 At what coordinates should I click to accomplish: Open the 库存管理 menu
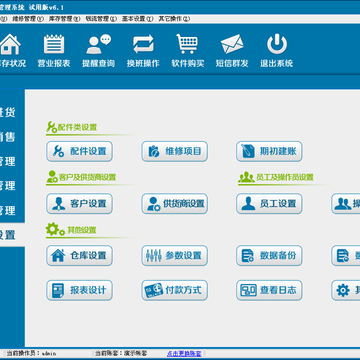click(65, 19)
